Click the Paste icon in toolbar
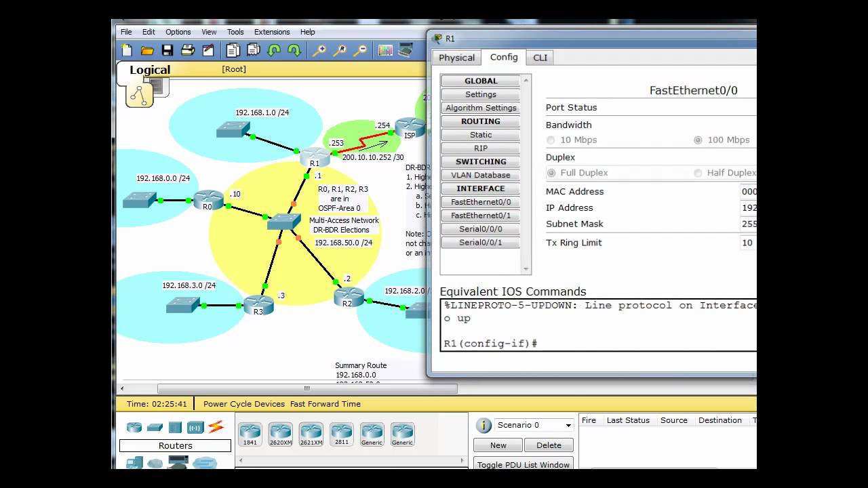This screenshot has height=488, width=868. [x=254, y=50]
